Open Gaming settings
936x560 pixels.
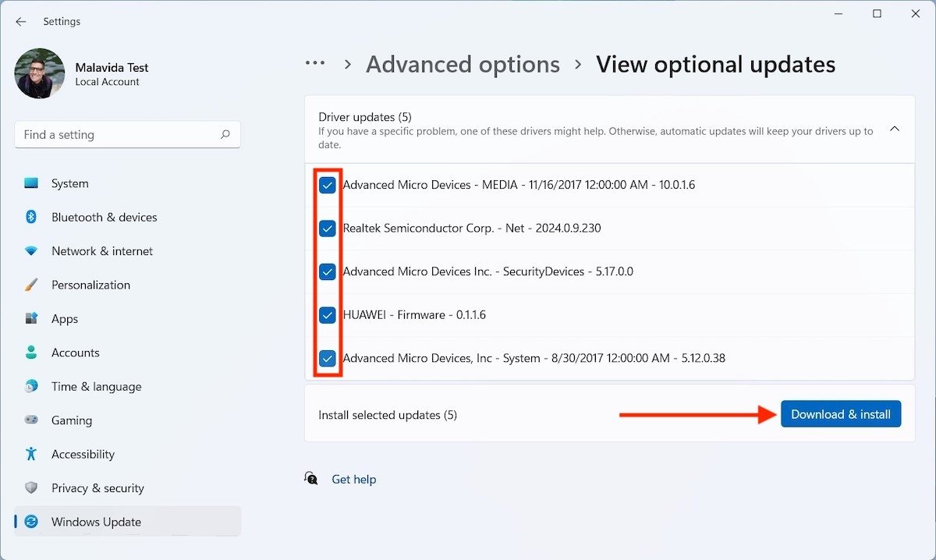point(127,420)
